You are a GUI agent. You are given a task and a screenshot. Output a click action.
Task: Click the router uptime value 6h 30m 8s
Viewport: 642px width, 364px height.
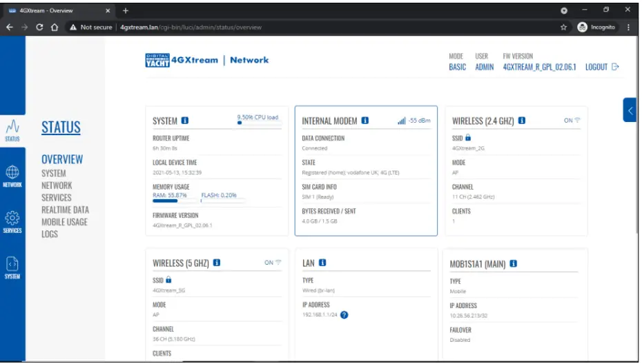coord(165,148)
